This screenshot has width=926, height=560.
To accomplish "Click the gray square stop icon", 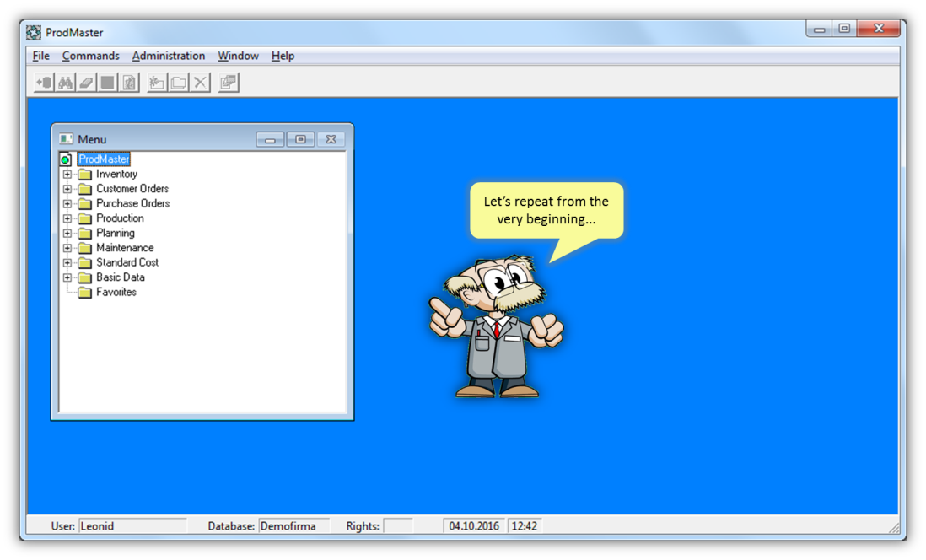I will click(107, 82).
